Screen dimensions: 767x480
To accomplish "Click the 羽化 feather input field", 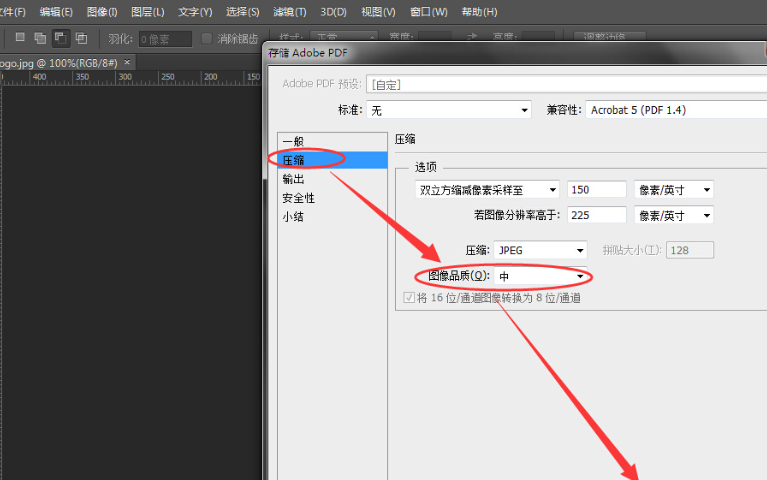I will point(165,39).
